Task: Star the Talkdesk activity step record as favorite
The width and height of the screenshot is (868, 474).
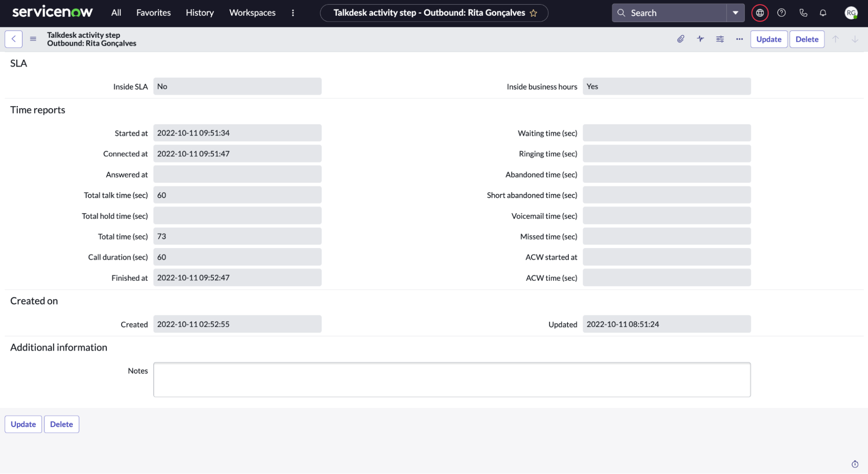Action: click(534, 13)
